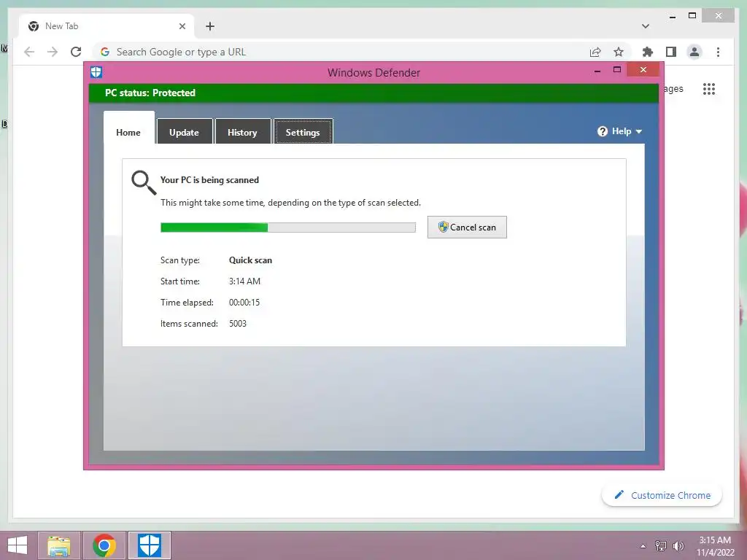Maximize the Windows Defender window
Image resolution: width=747 pixels, height=560 pixels.
[617, 70]
